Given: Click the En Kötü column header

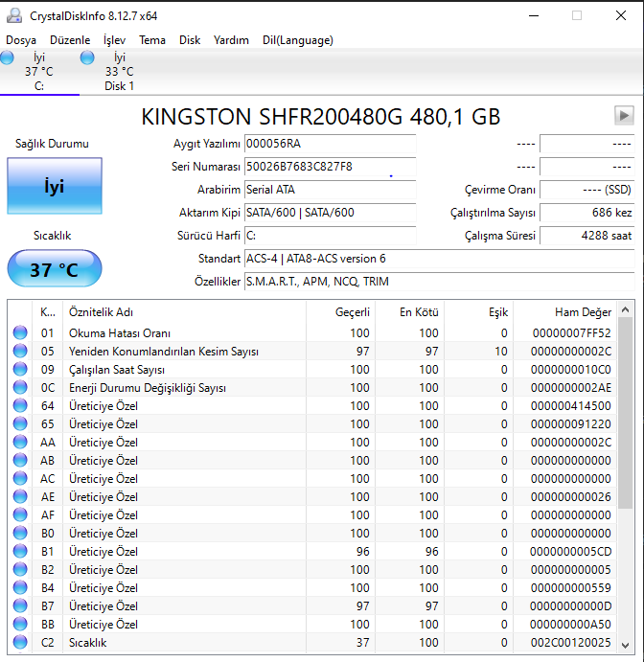Looking at the screenshot, I should click(409, 312).
